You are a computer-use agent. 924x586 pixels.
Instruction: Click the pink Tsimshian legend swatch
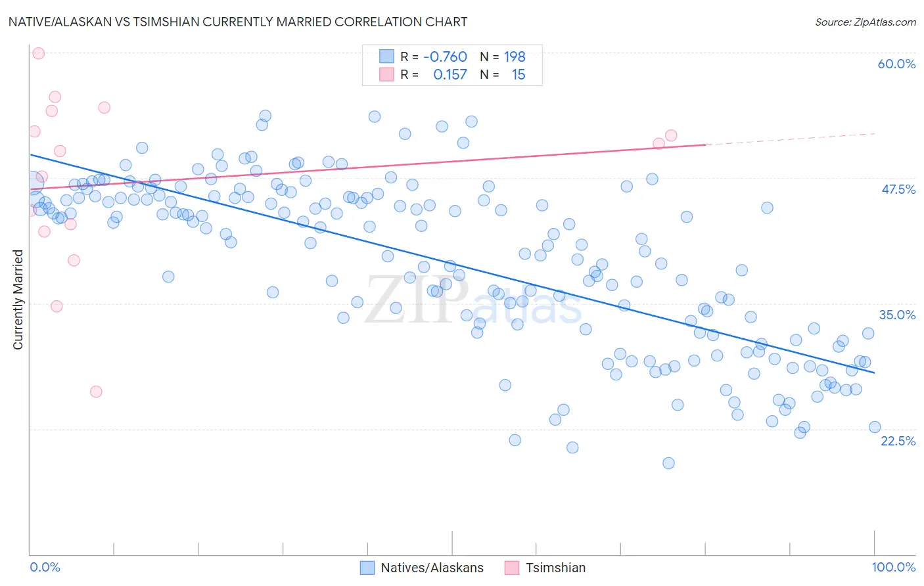(x=512, y=568)
